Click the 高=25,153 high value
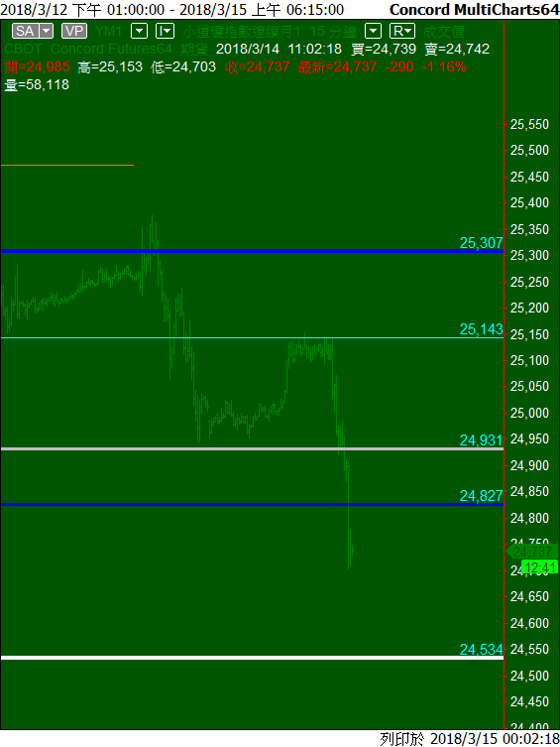The width and height of the screenshot is (560, 747). tap(110, 67)
